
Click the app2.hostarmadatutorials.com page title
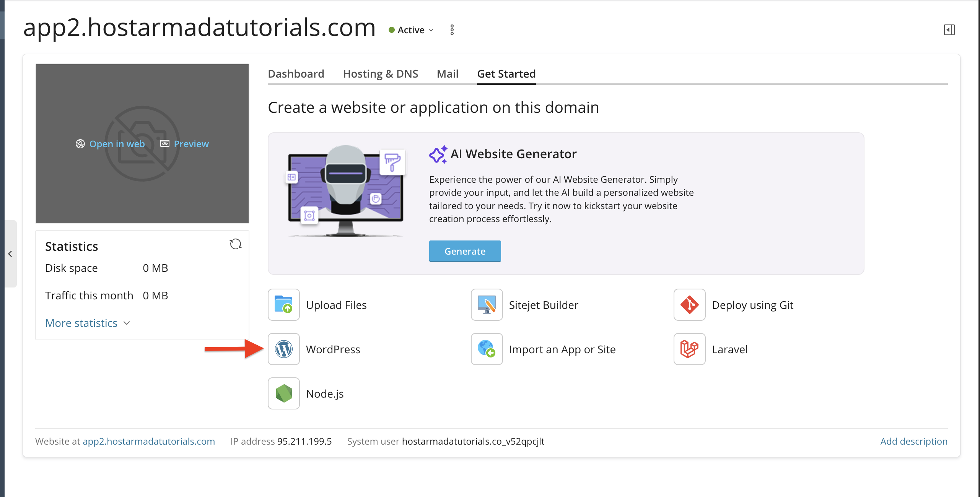[199, 28]
